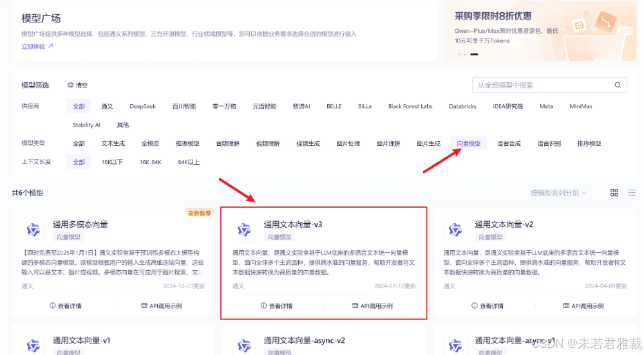Select 全部 under 模型类型 filter
The width and height of the screenshot is (644, 355).
(79, 143)
